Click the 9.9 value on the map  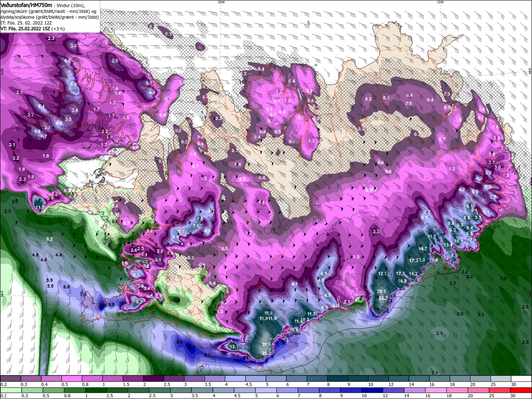tap(180, 342)
